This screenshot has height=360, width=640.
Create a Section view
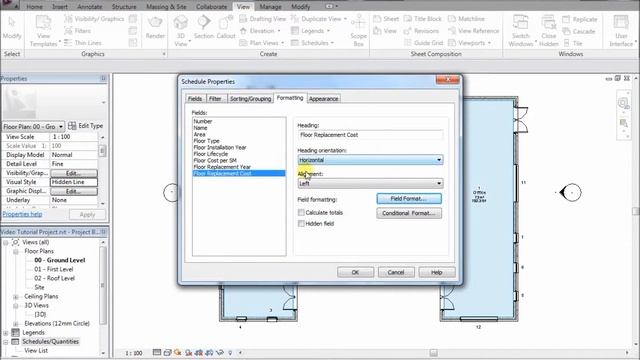(204, 27)
